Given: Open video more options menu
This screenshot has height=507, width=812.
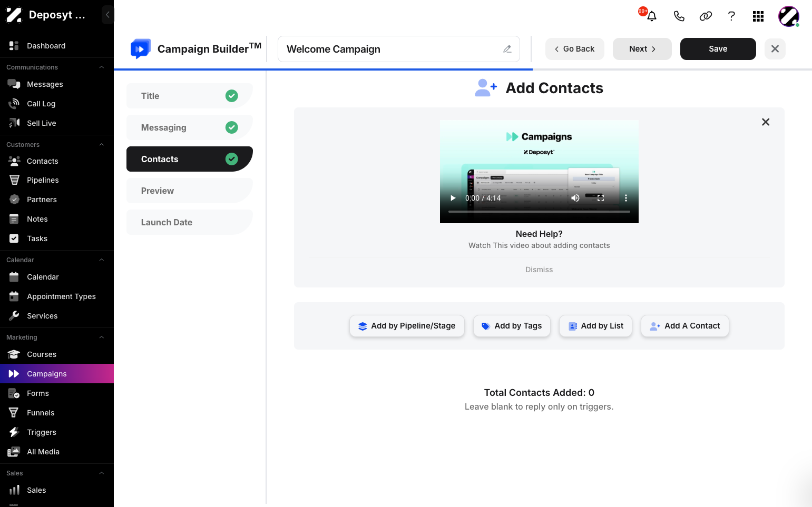Looking at the screenshot, I should click(x=626, y=198).
